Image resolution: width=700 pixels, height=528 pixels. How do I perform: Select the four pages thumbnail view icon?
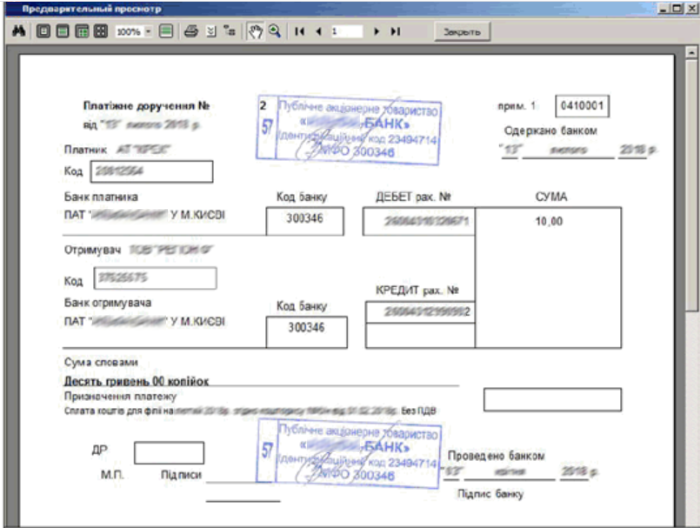pos(101,31)
